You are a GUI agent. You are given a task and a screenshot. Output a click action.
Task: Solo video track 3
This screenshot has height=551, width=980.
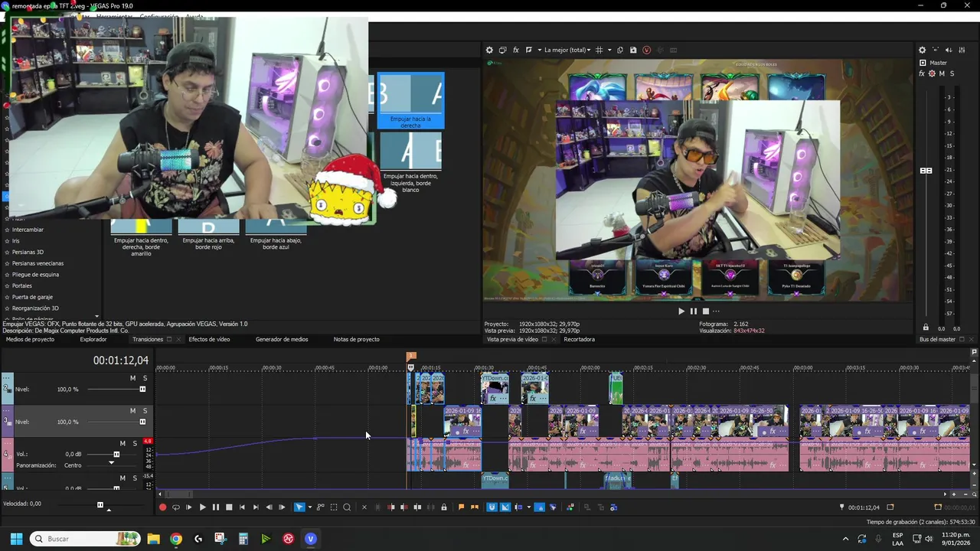pyautogui.click(x=145, y=411)
